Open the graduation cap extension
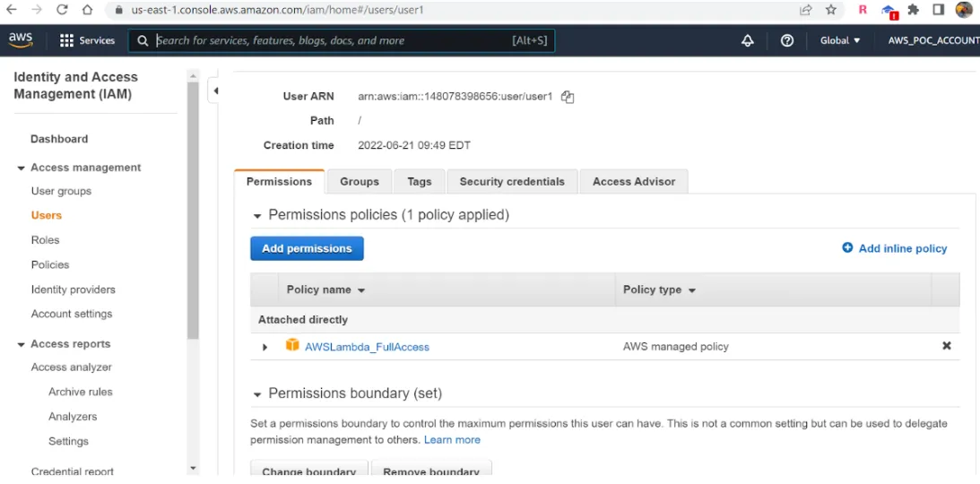Image resolution: width=980 pixels, height=484 pixels. [889, 10]
